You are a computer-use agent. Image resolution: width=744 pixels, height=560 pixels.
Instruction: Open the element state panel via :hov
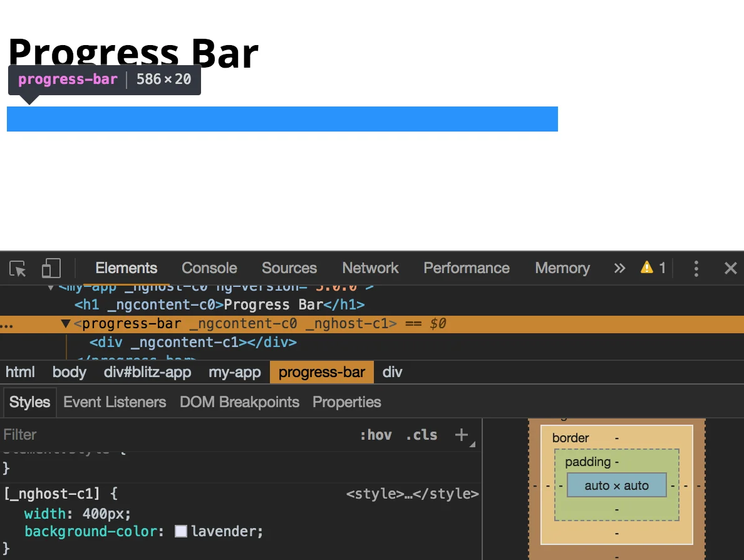tap(376, 435)
